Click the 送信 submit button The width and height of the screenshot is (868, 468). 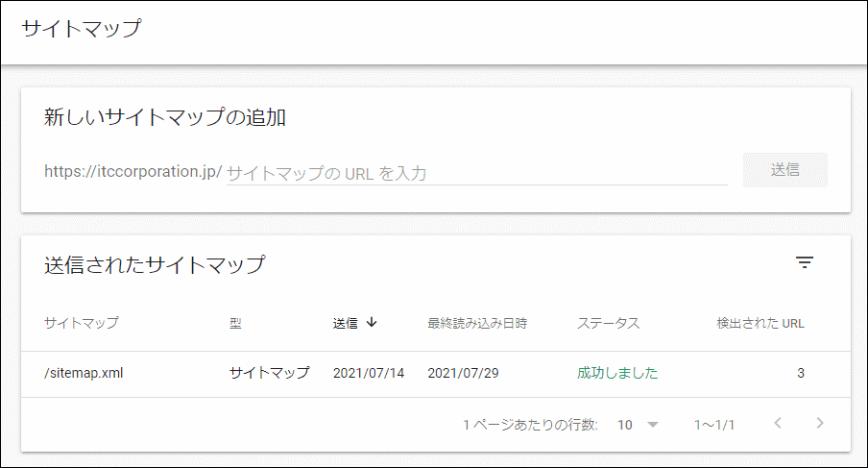pyautogui.click(x=785, y=170)
